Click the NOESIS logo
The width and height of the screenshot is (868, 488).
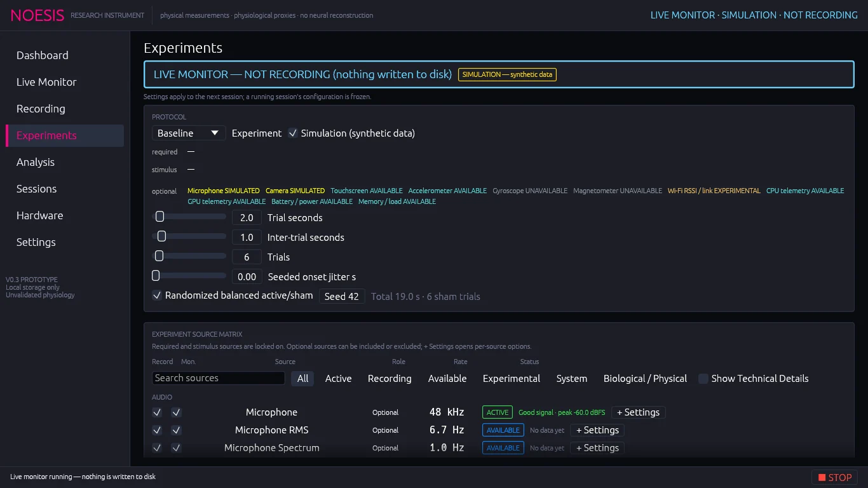click(x=37, y=15)
